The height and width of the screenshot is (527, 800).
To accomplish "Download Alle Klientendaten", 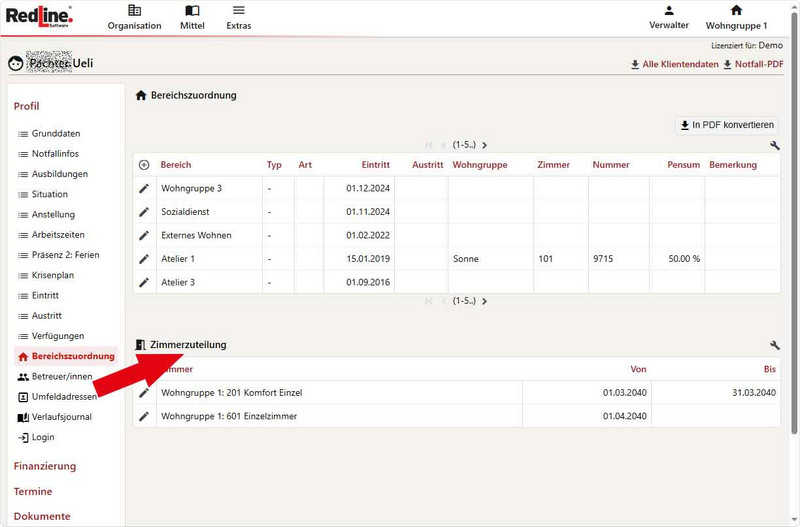I will pos(674,65).
